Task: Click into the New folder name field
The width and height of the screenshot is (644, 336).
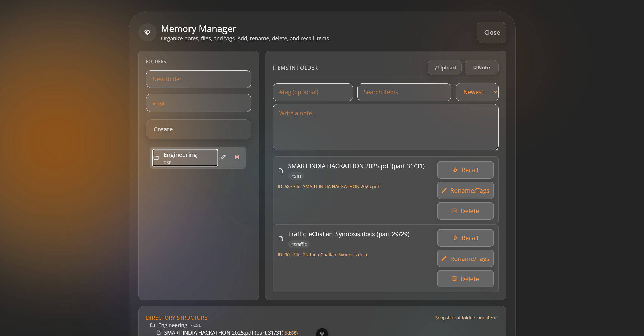Action: click(198, 79)
